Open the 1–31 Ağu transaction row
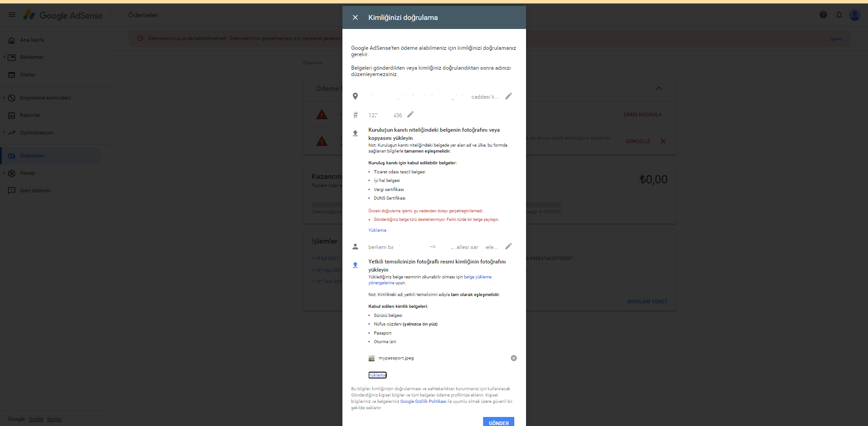868x426 pixels. click(327, 270)
